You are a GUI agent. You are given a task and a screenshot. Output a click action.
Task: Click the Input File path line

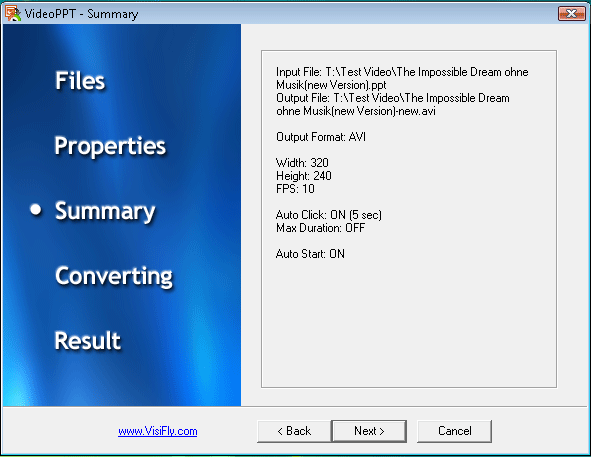(x=402, y=78)
